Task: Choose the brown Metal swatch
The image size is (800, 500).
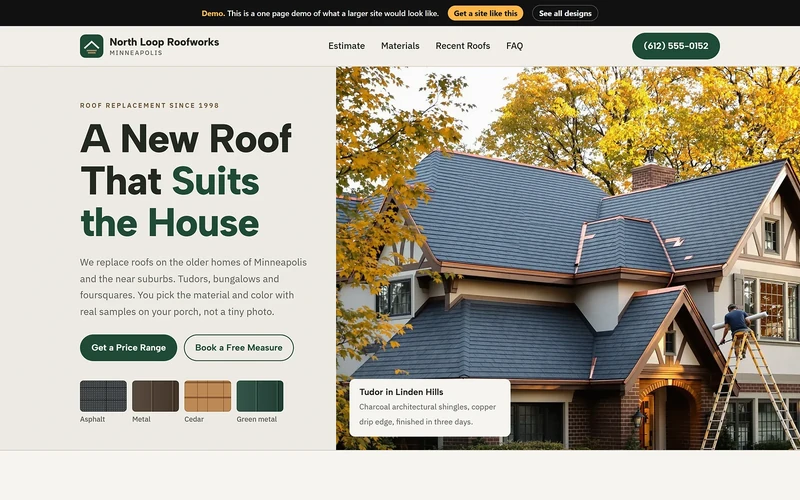Action: coord(156,396)
